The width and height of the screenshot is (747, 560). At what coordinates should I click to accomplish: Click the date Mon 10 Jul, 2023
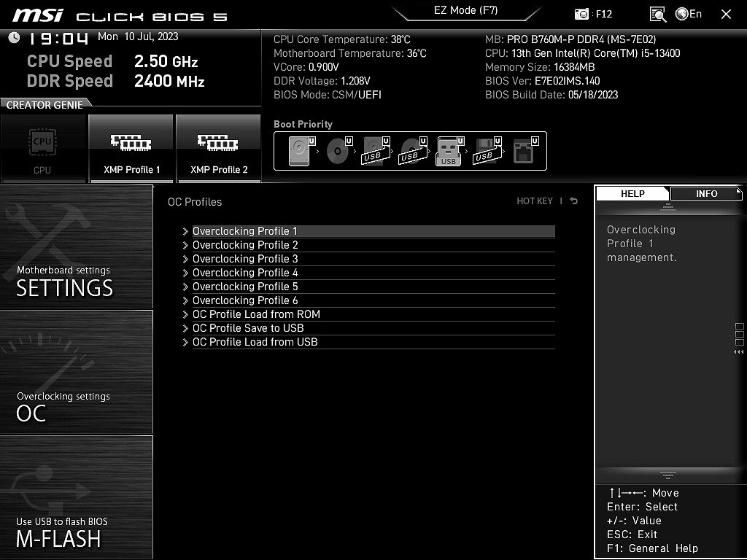click(x=138, y=36)
